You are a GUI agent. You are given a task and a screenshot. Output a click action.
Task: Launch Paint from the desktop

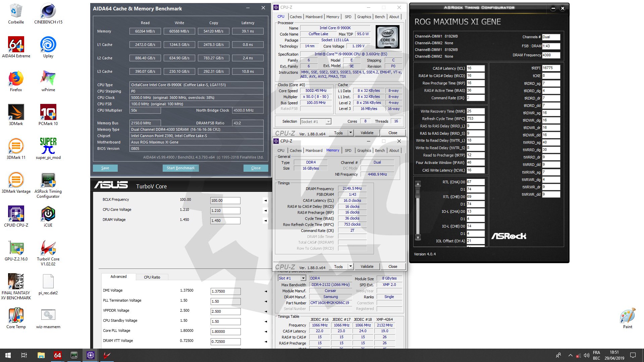click(x=628, y=318)
